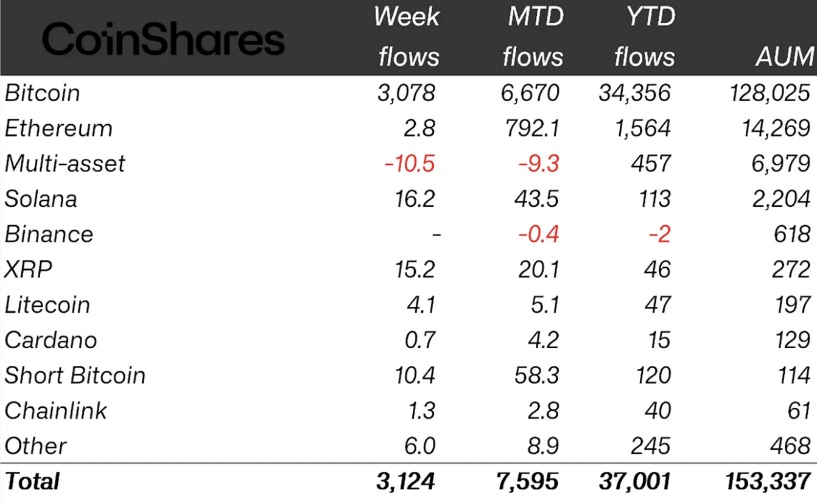Screen dimensions: 817x504
Task: Click the red -10.5 Multi-asset weekly value
Action: (x=409, y=164)
